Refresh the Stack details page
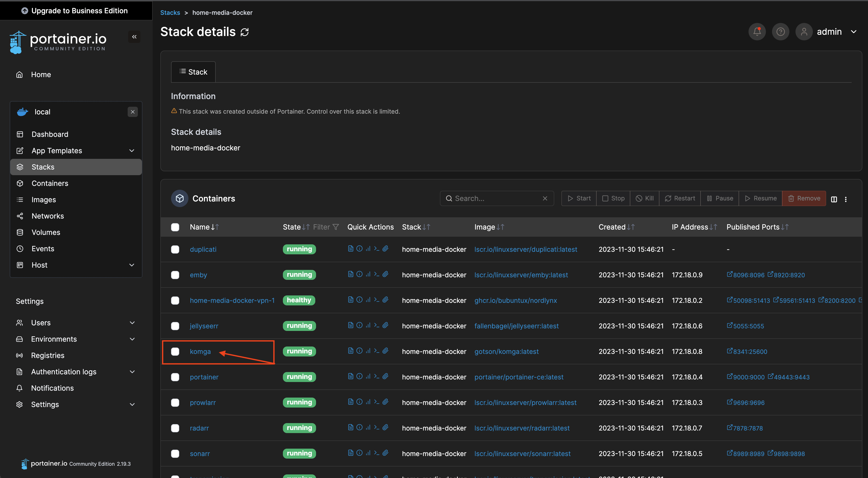 (245, 32)
